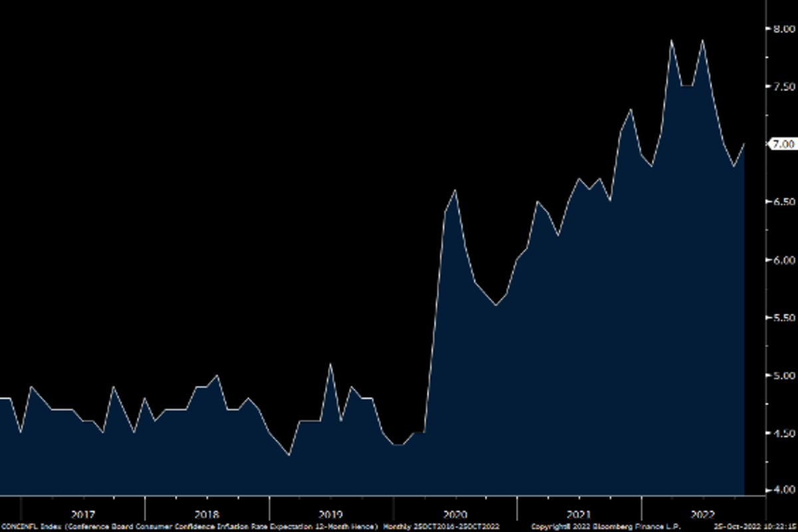The width and height of the screenshot is (798, 532).
Task: Click the 6.50 y-axis label
Action: [x=783, y=201]
